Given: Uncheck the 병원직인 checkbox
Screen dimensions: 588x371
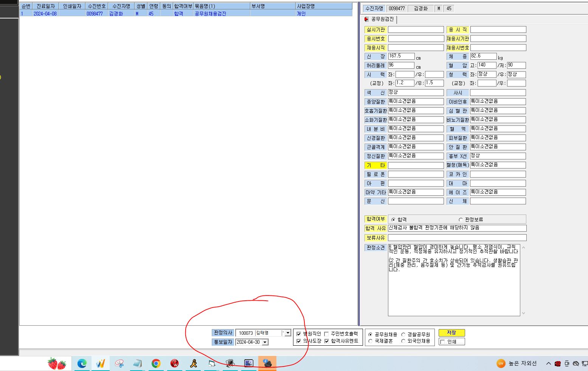Looking at the screenshot, I should click(299, 334).
